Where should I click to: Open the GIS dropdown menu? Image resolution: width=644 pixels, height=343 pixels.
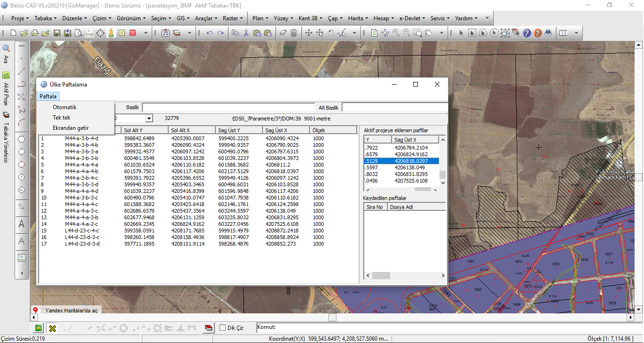(183, 18)
